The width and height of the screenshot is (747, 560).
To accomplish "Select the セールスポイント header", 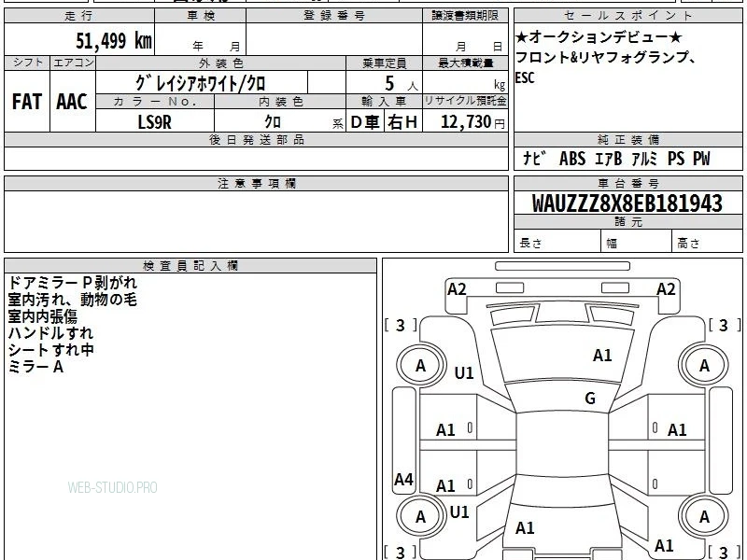I will click(x=627, y=16).
